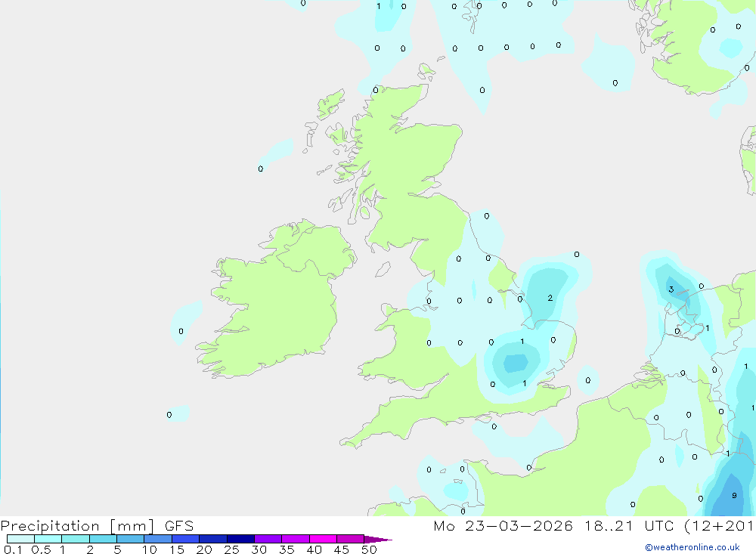Screen dimensions: 756x554
Task: Click the legend value "35"
Action: coord(287,549)
